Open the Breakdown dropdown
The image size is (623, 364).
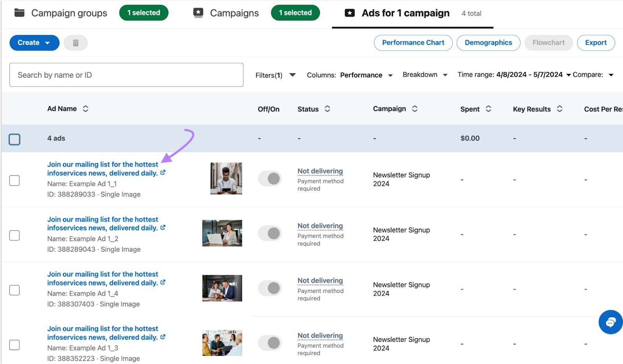(425, 75)
